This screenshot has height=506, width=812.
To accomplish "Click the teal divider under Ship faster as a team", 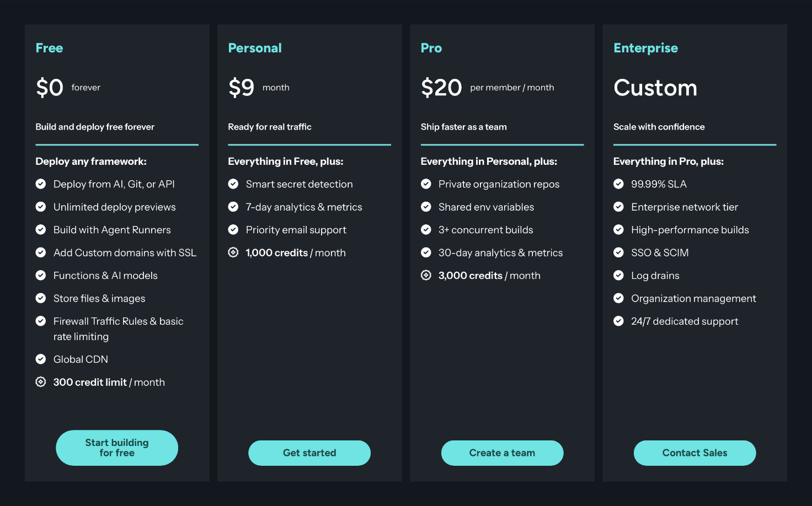I will point(502,145).
